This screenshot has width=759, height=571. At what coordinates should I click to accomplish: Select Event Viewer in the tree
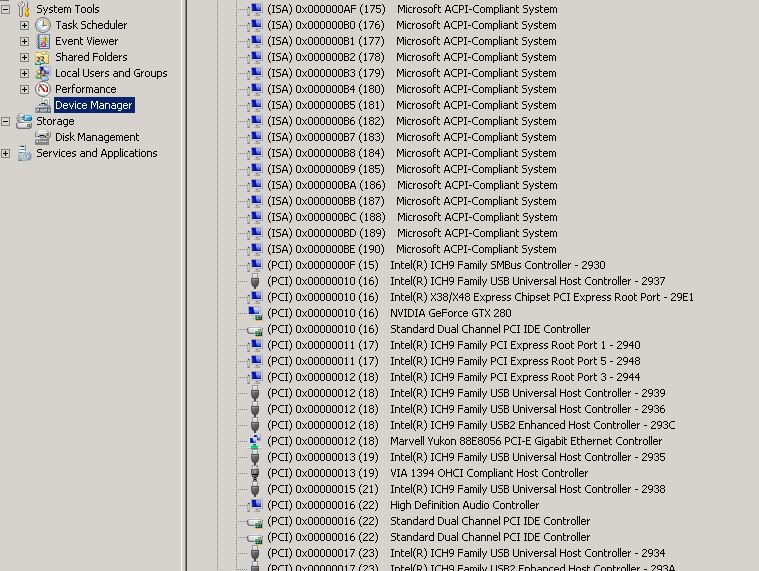[x=86, y=41]
